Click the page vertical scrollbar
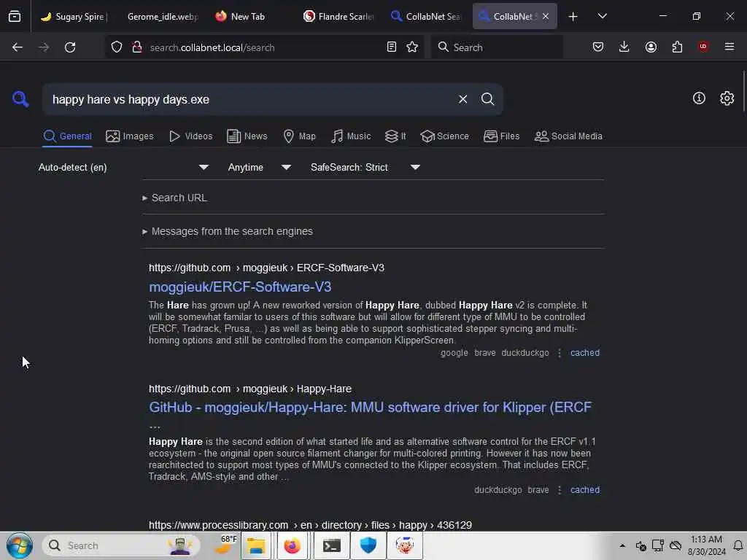The width and height of the screenshot is (747, 560). (x=743, y=91)
